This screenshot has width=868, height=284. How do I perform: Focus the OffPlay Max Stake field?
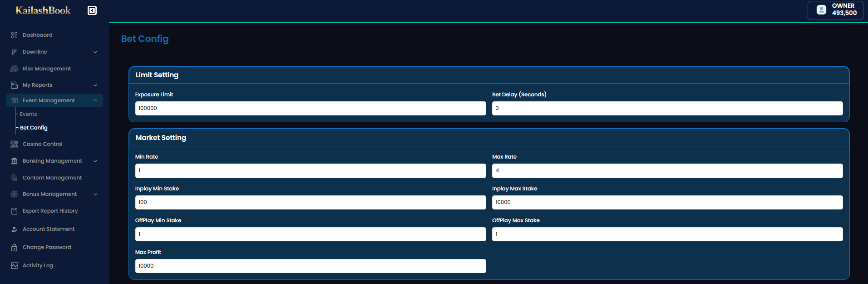click(x=667, y=234)
